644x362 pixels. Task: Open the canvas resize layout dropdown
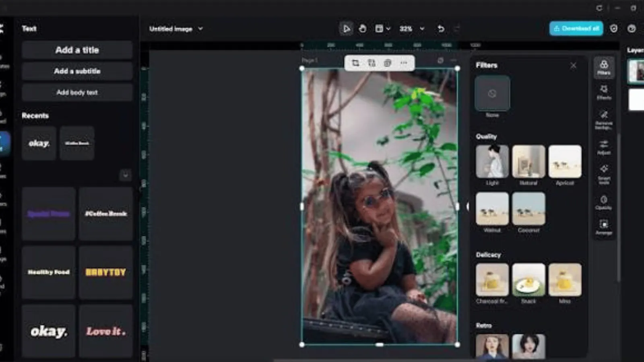pos(382,29)
